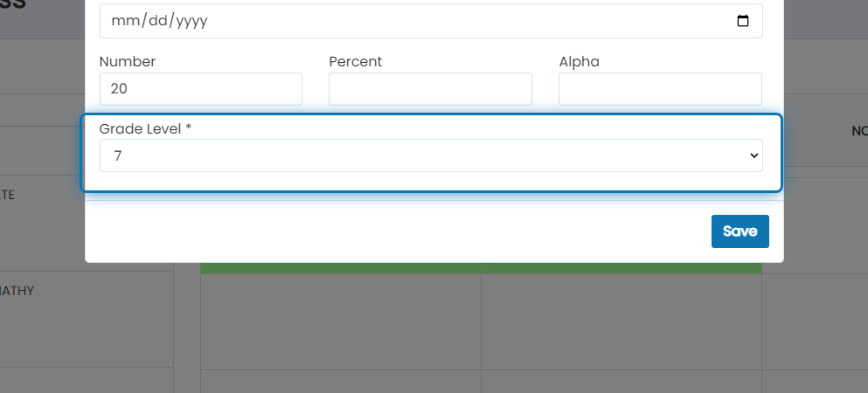This screenshot has width=868, height=393.
Task: Click the empty table cell below green bar
Action: (340, 321)
